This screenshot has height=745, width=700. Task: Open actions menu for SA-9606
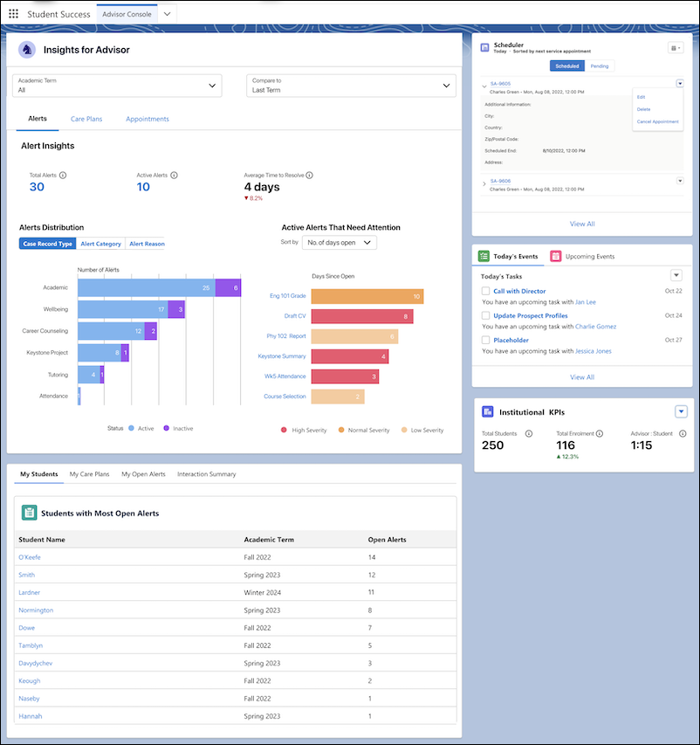680,181
